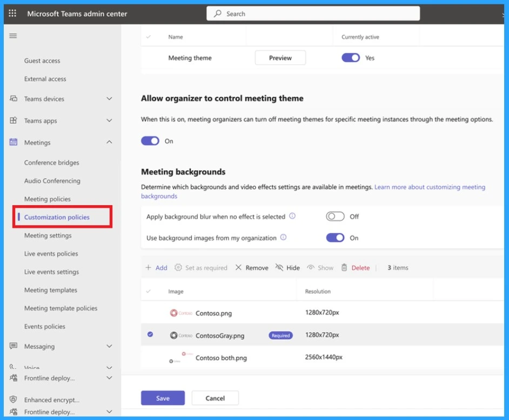Go to Audio Conferencing

point(52,181)
